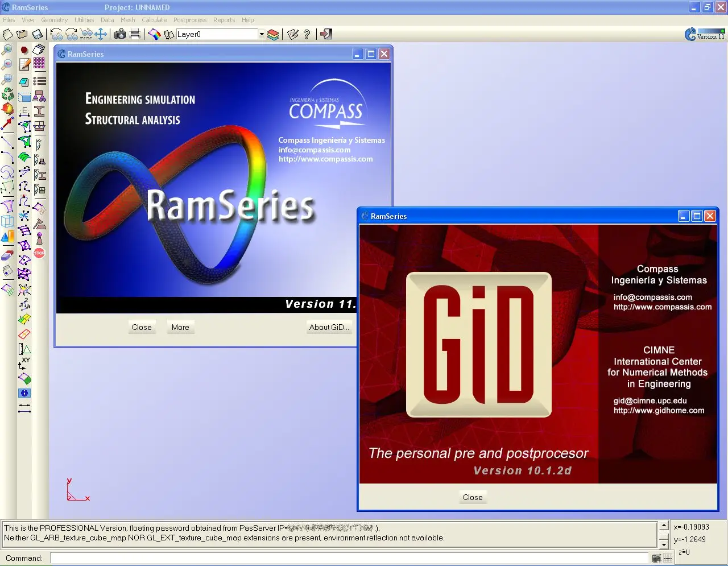Select the ruler and triangle measure tool
The width and height of the screenshot is (728, 566).
(x=24, y=349)
